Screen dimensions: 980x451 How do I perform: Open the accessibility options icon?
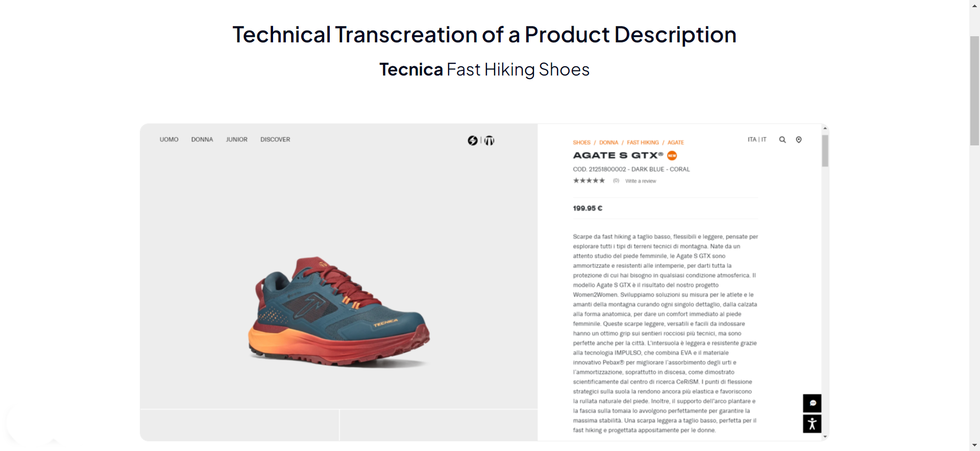(x=812, y=423)
